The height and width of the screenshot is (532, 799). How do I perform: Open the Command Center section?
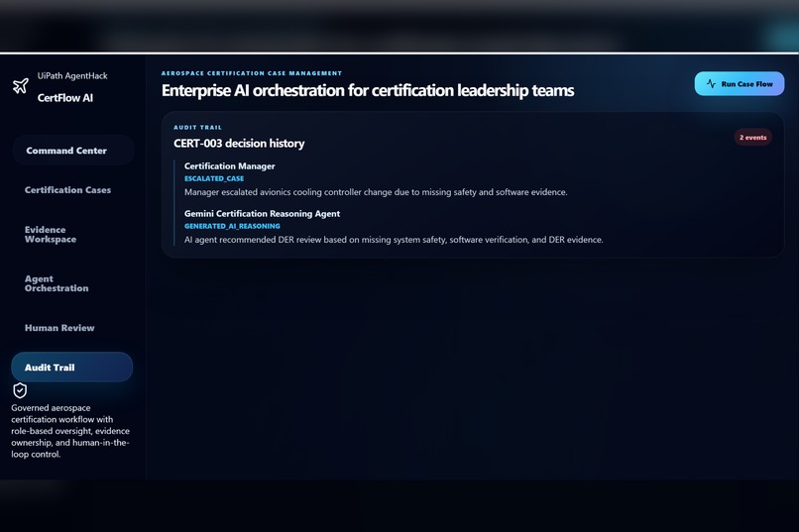tap(73, 151)
